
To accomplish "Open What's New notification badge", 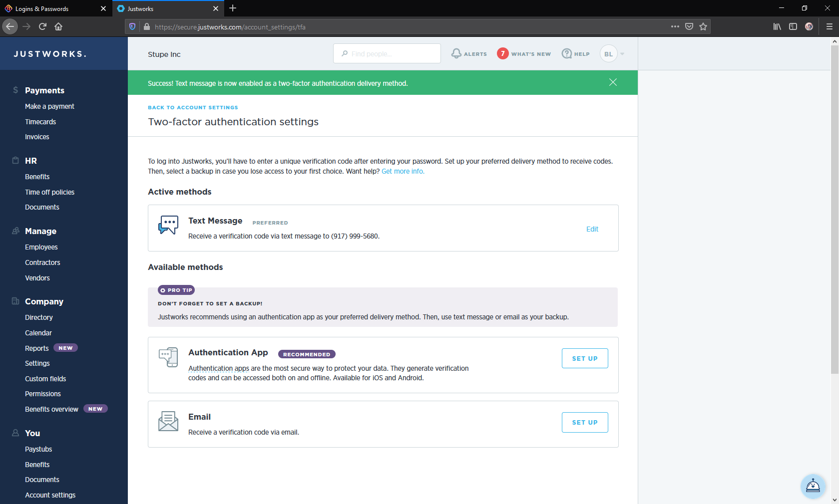I will 502,53.
